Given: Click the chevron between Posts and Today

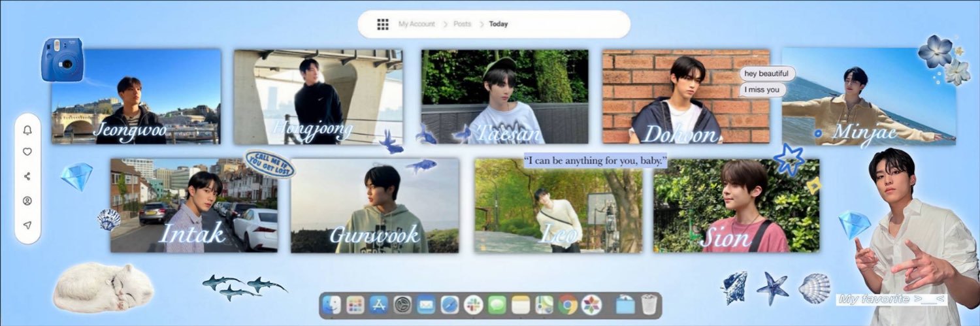Looking at the screenshot, I should [482, 24].
